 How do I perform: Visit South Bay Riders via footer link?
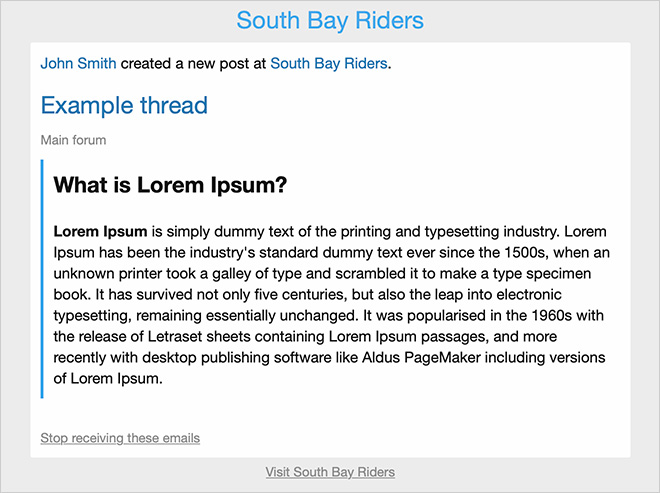tap(330, 472)
